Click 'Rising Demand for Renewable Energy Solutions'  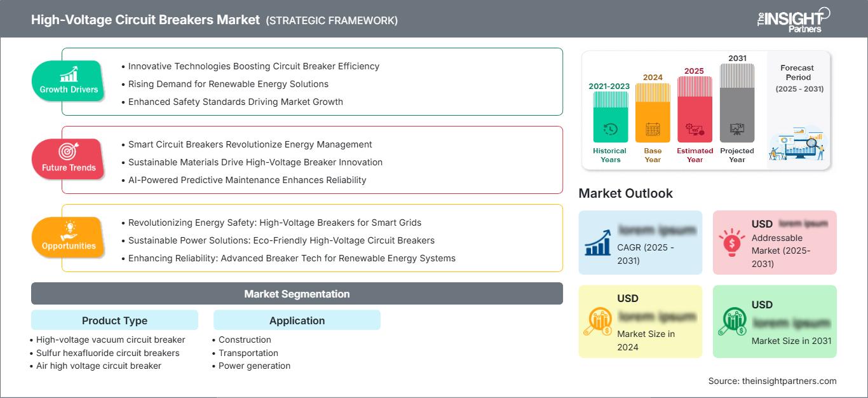click(x=228, y=84)
